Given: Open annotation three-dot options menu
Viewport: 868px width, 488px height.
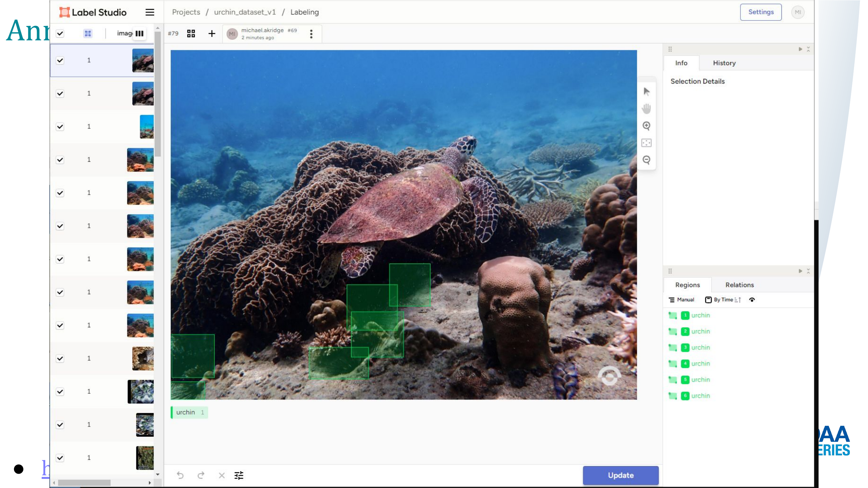Looking at the screenshot, I should coord(311,34).
